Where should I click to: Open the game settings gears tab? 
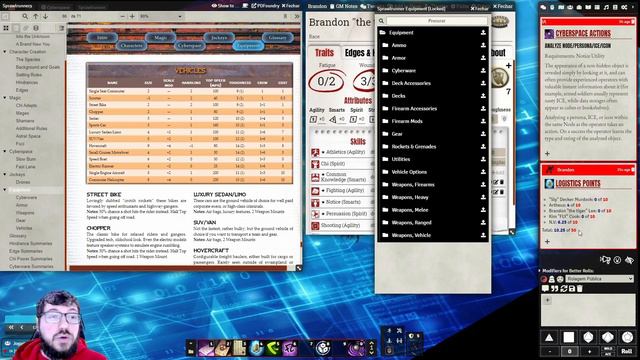tap(624, 7)
